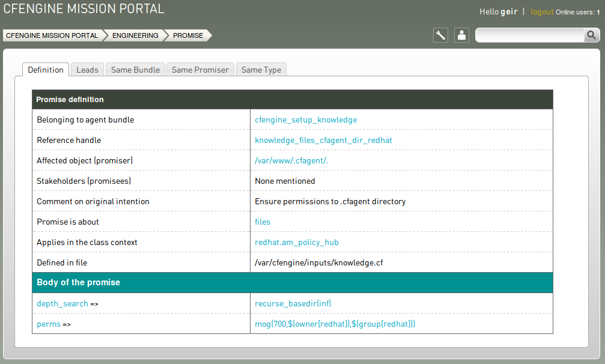Log out via the logout link
605x364 pixels.
click(542, 12)
